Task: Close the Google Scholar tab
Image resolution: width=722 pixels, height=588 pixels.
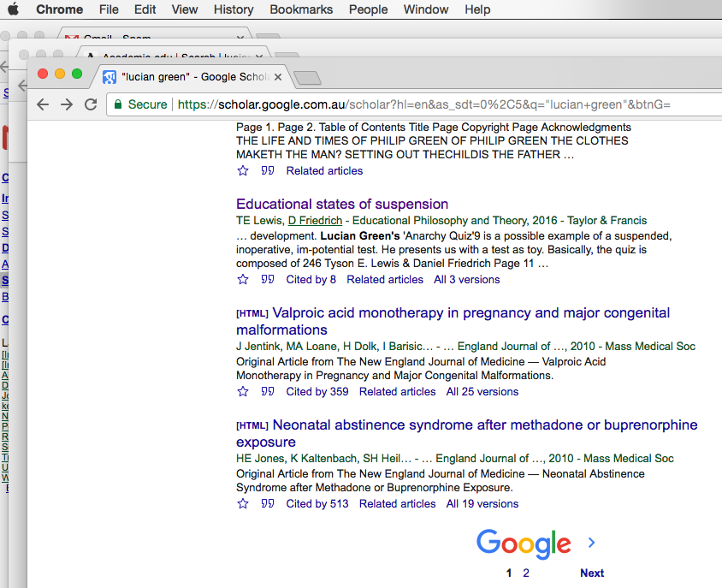Action: point(278,77)
